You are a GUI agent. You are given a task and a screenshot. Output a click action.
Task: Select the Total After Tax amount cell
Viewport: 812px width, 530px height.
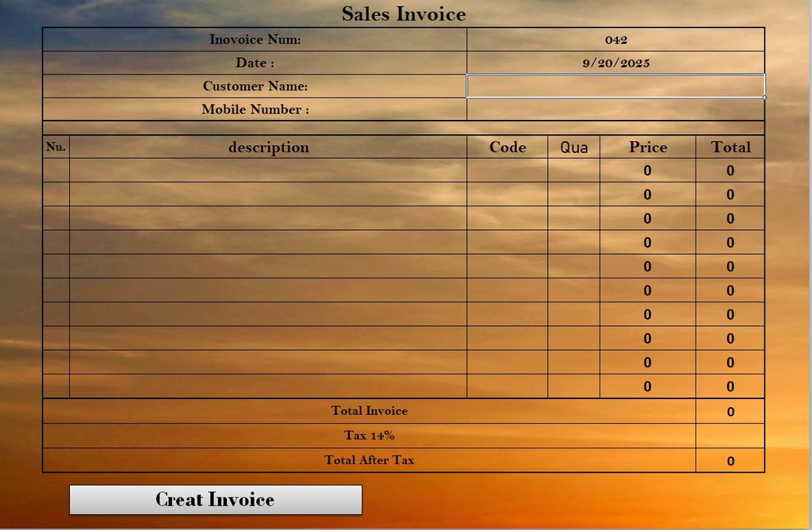[x=730, y=460]
